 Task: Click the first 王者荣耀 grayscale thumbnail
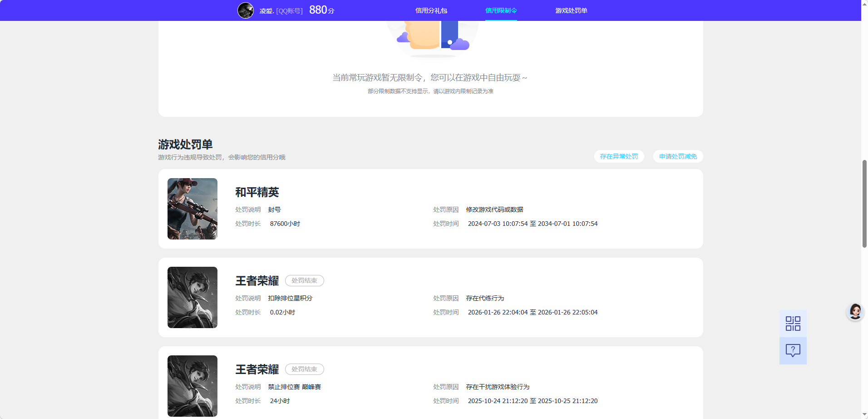[x=192, y=297]
